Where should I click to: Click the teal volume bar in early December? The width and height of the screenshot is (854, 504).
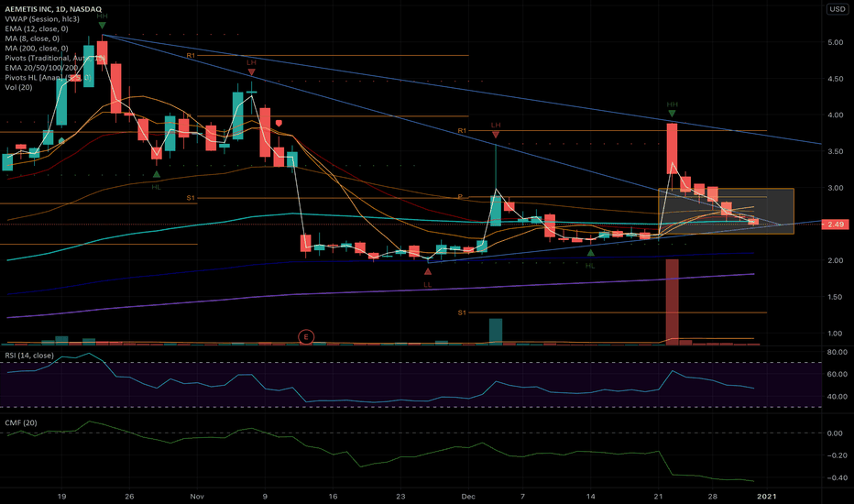pos(496,332)
